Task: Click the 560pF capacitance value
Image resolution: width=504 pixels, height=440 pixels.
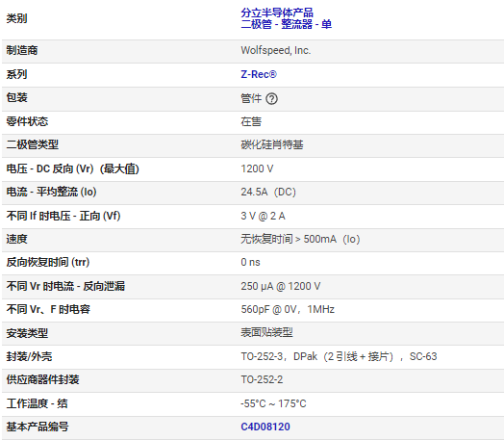Action: (x=288, y=309)
